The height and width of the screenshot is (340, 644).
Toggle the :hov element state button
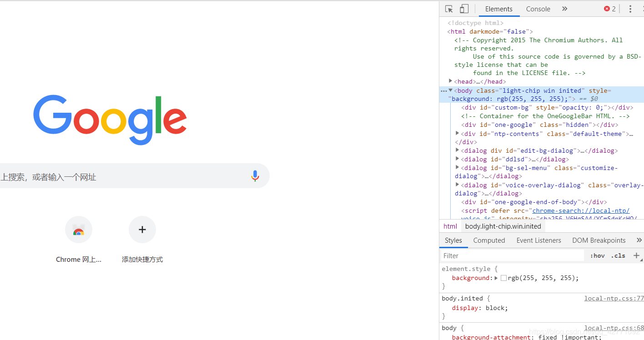pyautogui.click(x=597, y=255)
